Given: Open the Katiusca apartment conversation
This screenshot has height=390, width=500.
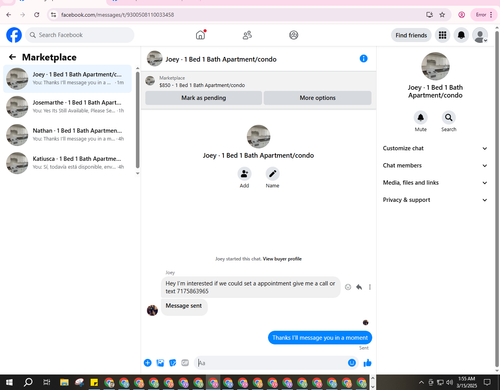Looking at the screenshot, I should pyautogui.click(x=67, y=163).
